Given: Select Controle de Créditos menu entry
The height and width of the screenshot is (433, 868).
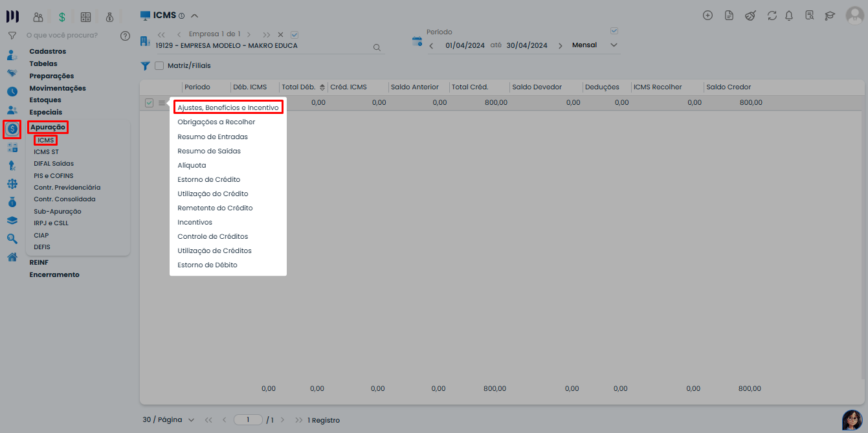Looking at the screenshot, I should (x=212, y=236).
